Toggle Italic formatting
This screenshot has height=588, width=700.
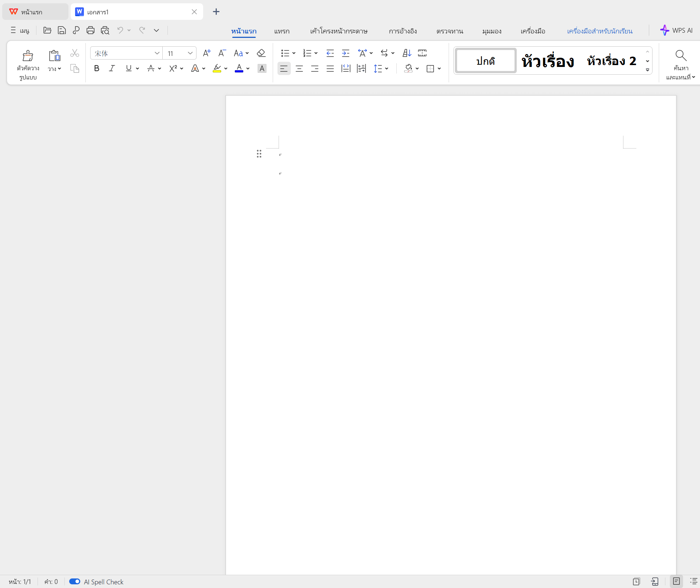pos(112,68)
